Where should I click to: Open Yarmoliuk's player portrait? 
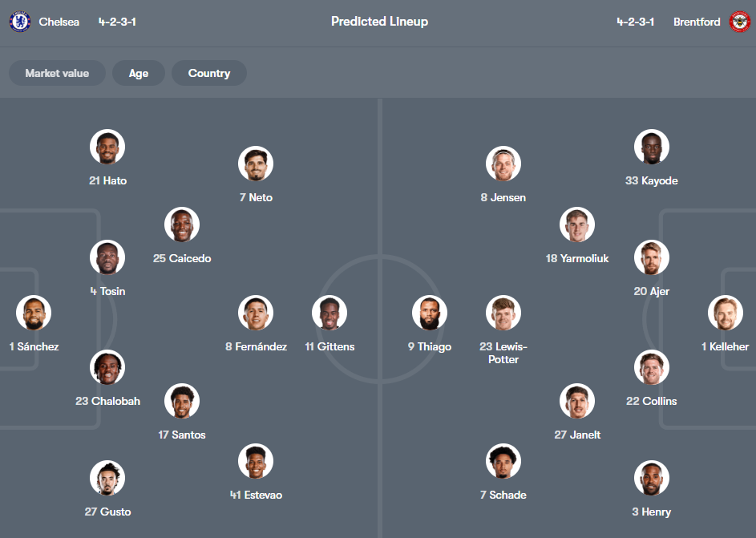(x=576, y=225)
